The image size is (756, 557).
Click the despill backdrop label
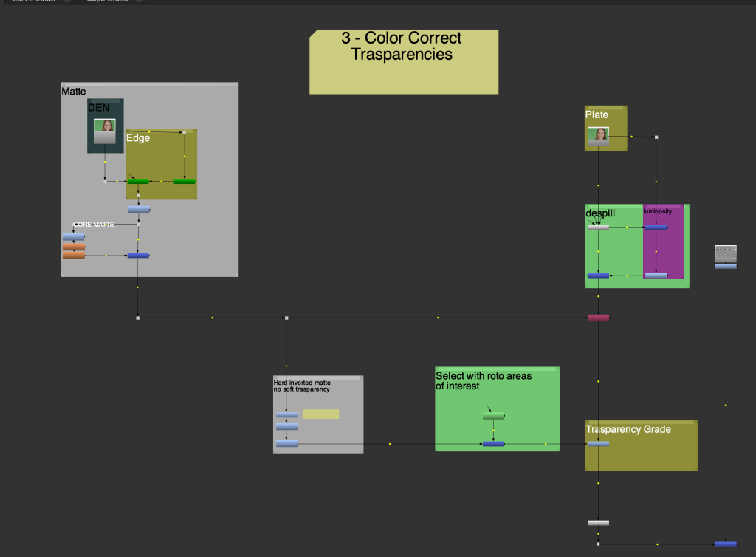600,213
